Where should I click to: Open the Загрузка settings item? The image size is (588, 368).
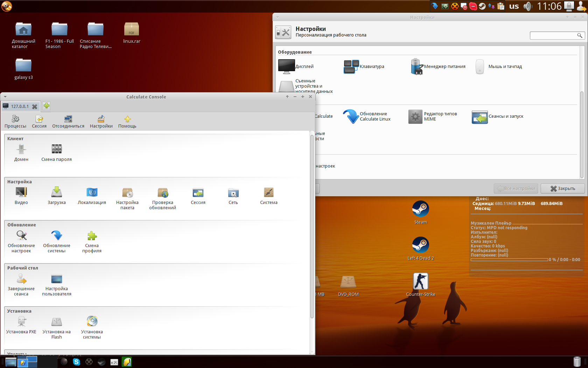57,196
